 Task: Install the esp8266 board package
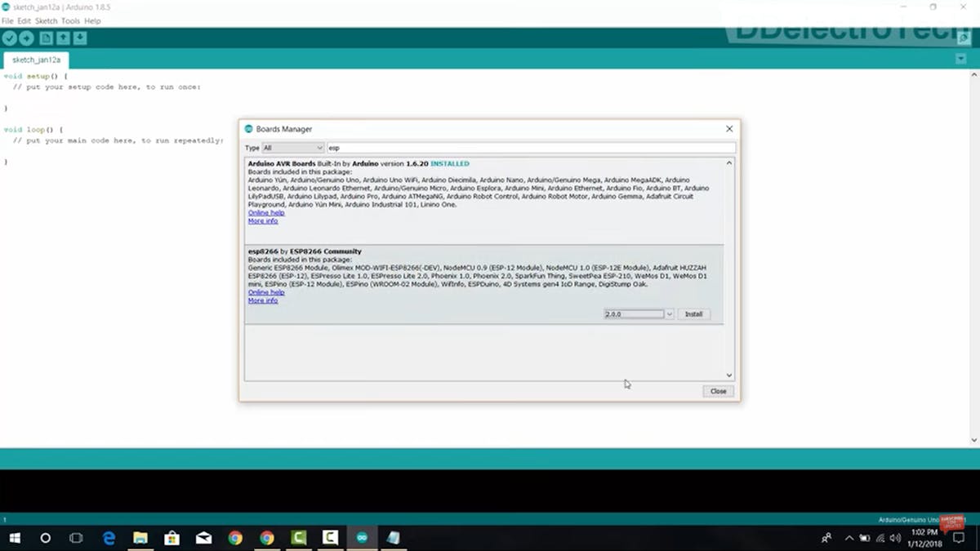693,314
